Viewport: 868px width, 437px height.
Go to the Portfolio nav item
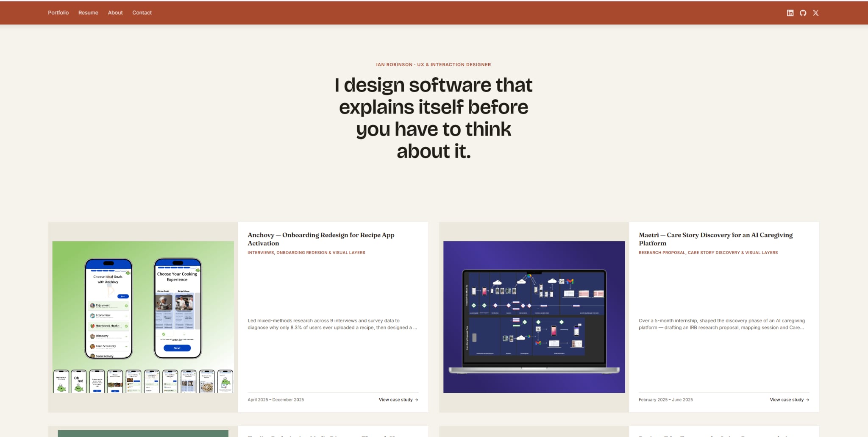click(58, 13)
